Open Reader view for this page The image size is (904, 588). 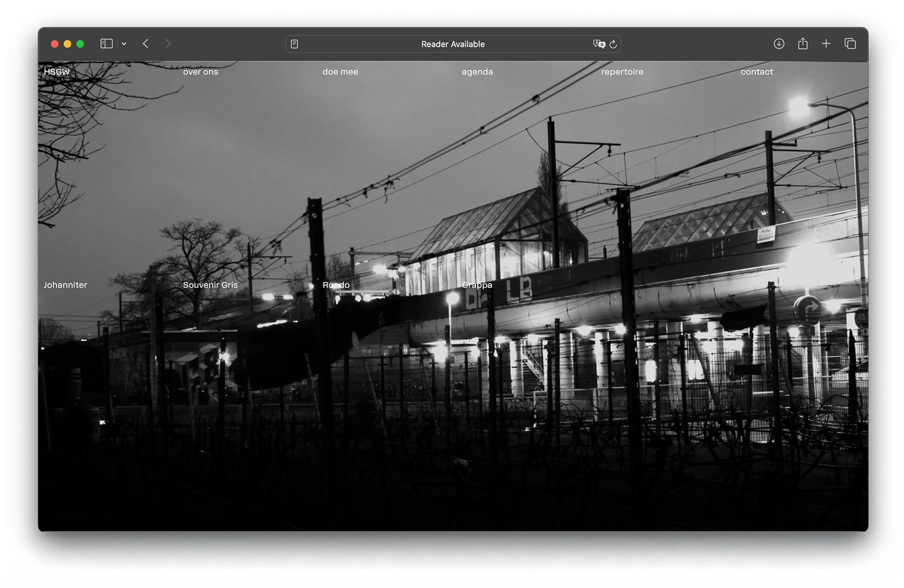pyautogui.click(x=294, y=43)
